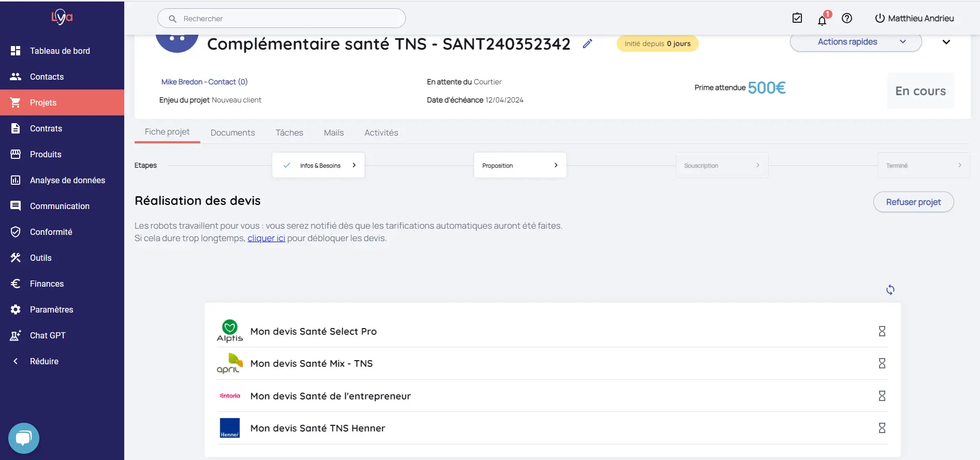The image size is (980, 460).
Task: Open the Proposition step
Action: tap(520, 166)
